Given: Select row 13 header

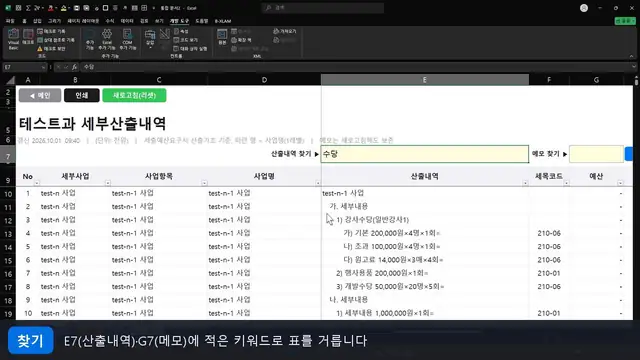Looking at the screenshot, I should click(x=8, y=234).
